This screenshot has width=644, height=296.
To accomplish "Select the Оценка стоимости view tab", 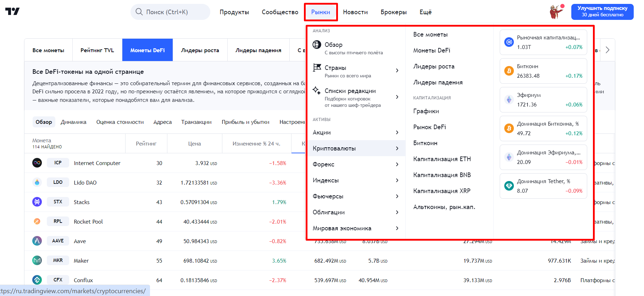I will [x=120, y=122].
